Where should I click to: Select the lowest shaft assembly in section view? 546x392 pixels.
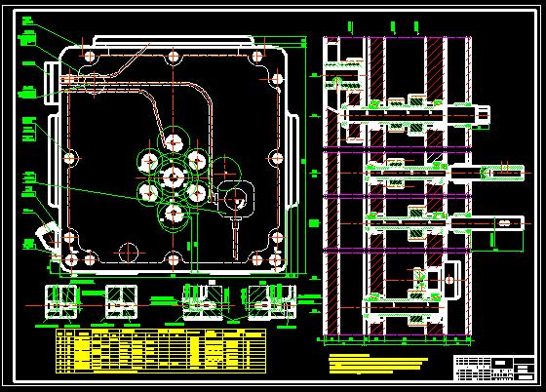pos(404,308)
